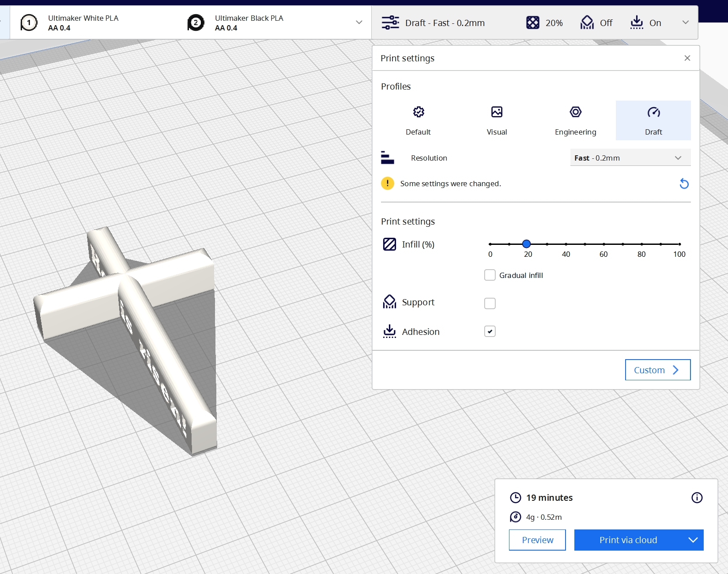Open the Resolution Fast 0.2mm dropdown
728x574 pixels.
(x=630, y=158)
